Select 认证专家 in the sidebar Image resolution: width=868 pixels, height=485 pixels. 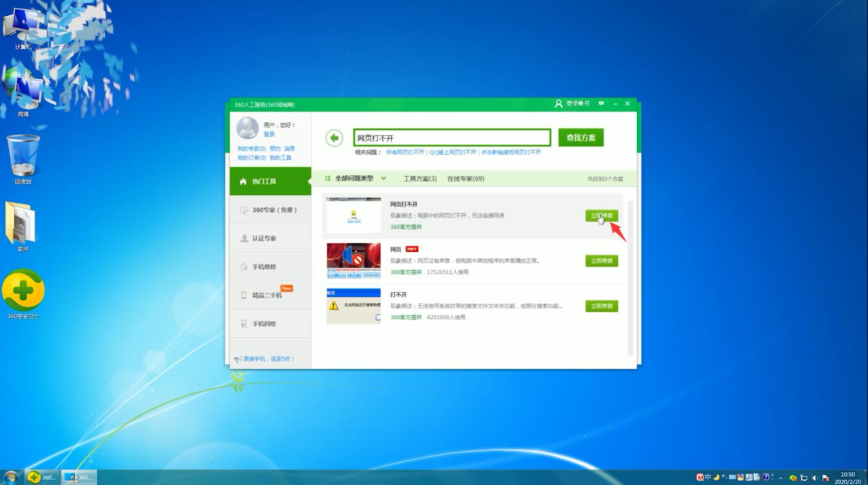coord(270,238)
